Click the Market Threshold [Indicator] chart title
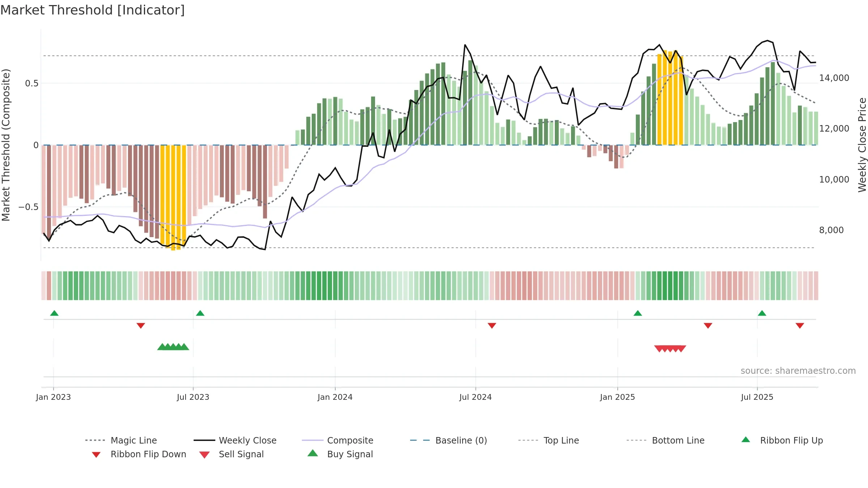The width and height of the screenshot is (868, 488). click(x=93, y=10)
